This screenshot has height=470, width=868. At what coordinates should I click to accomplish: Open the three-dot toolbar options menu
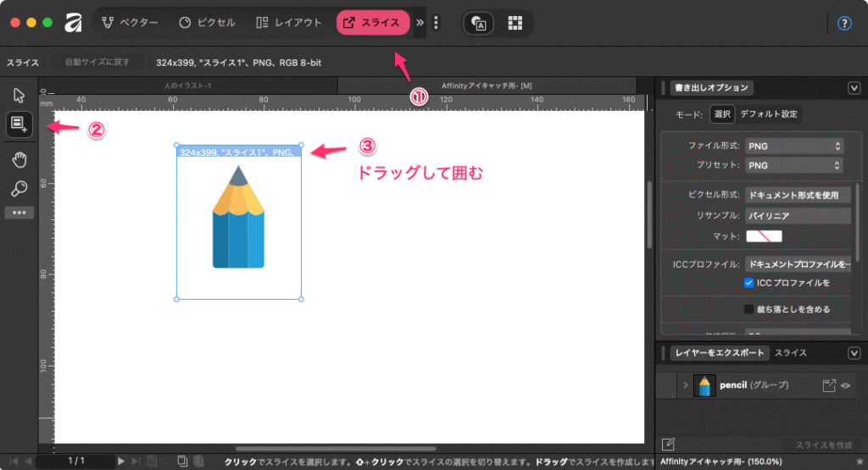pos(437,23)
